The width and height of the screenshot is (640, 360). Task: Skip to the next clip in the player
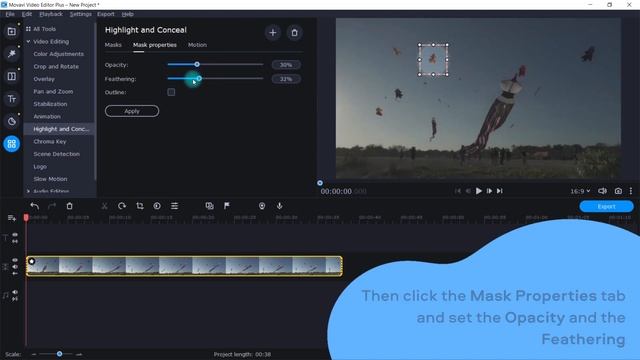[500, 191]
